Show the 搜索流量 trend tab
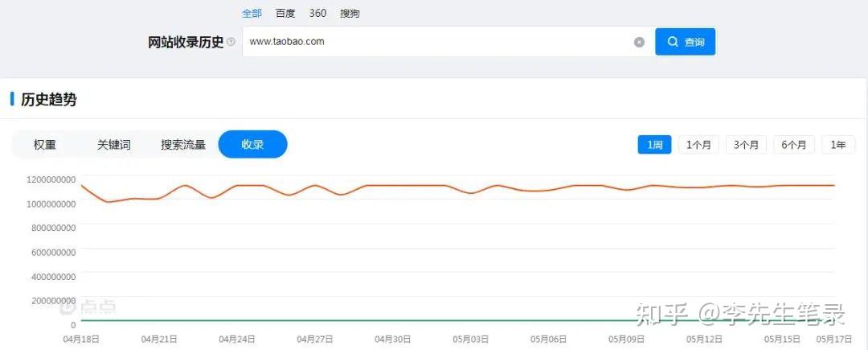 click(x=183, y=145)
